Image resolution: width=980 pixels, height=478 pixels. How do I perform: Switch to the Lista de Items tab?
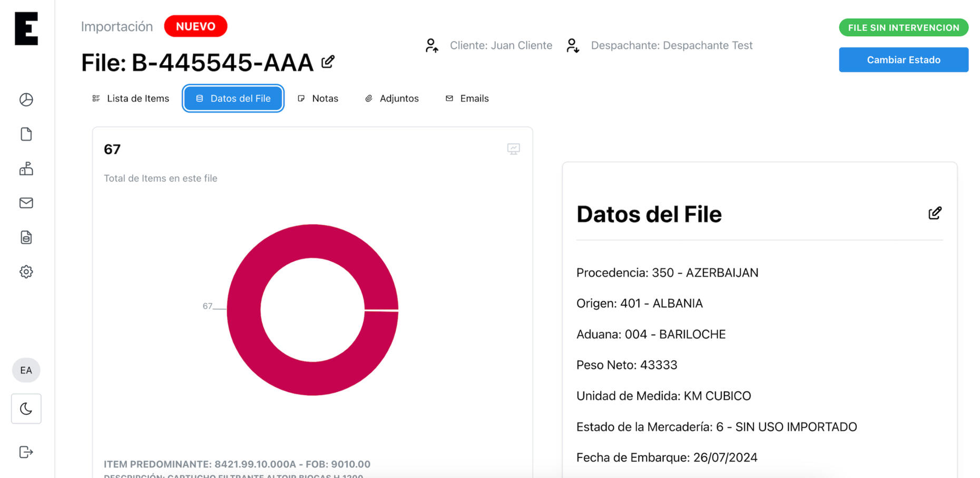pyautogui.click(x=130, y=98)
